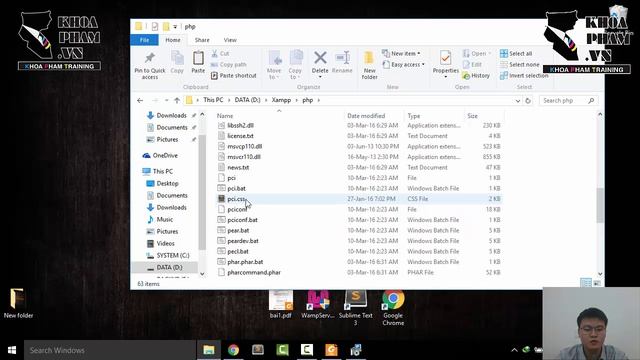Click DATA (D:) in address path
Screen dimensions: 640x360
(x=247, y=100)
